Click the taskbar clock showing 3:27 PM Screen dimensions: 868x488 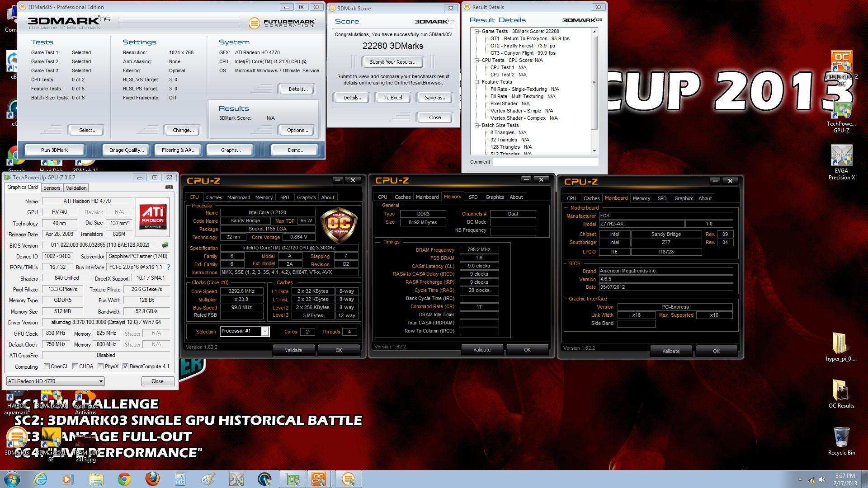coord(845,479)
